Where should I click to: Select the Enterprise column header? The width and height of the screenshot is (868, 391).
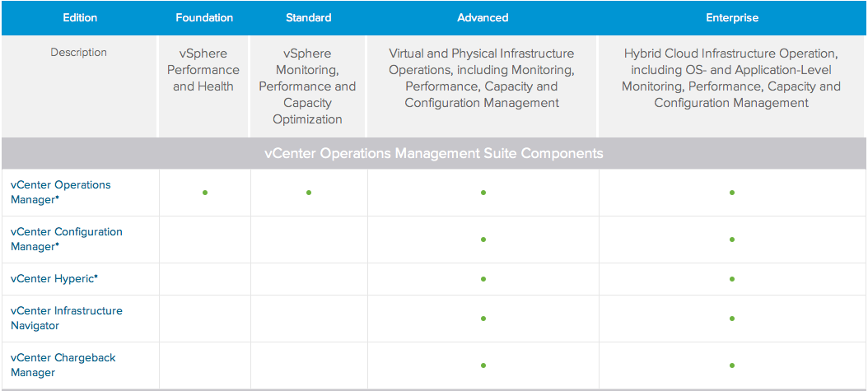[x=731, y=17]
